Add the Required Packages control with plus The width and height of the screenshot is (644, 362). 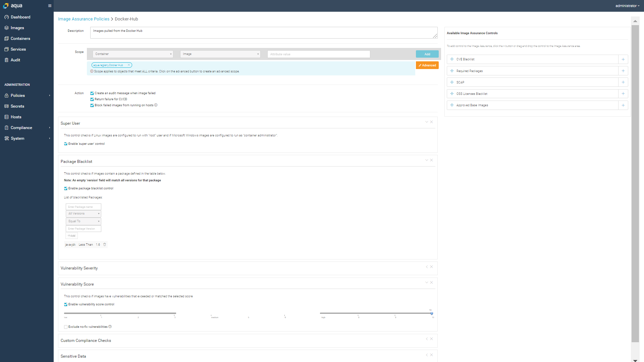[623, 71]
